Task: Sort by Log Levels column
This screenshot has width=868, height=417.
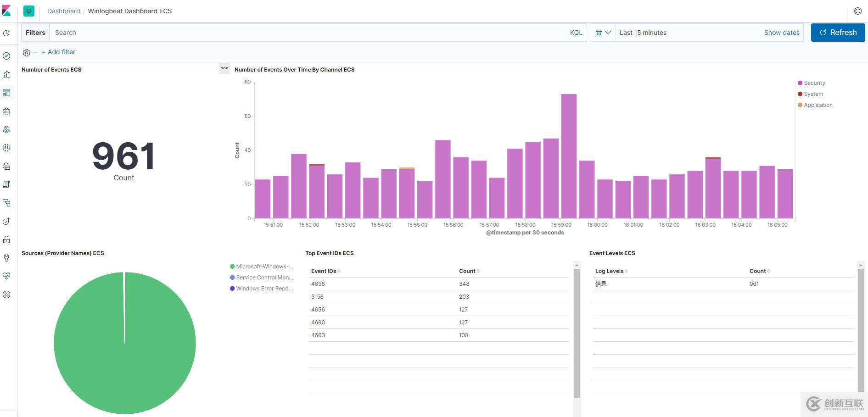Action: pos(611,271)
